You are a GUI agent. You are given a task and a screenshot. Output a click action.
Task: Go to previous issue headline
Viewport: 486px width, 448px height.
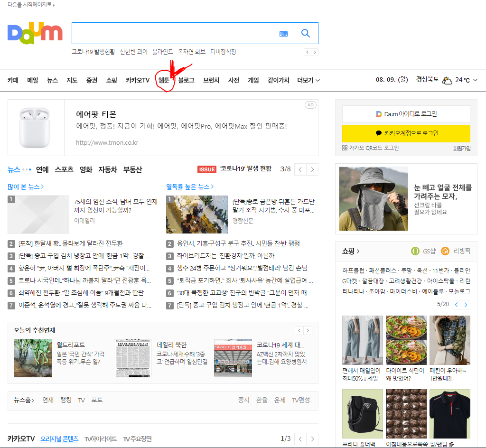pyautogui.click(x=300, y=169)
